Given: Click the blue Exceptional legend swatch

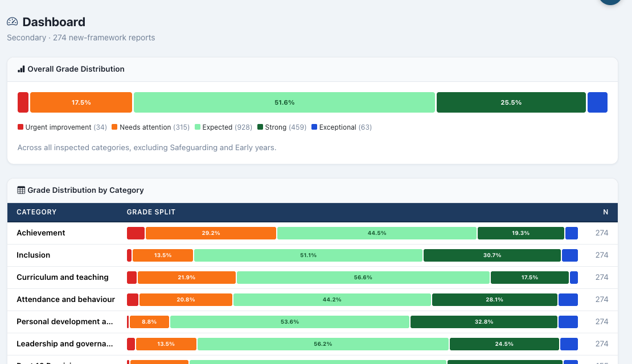Looking at the screenshot, I should [314, 127].
